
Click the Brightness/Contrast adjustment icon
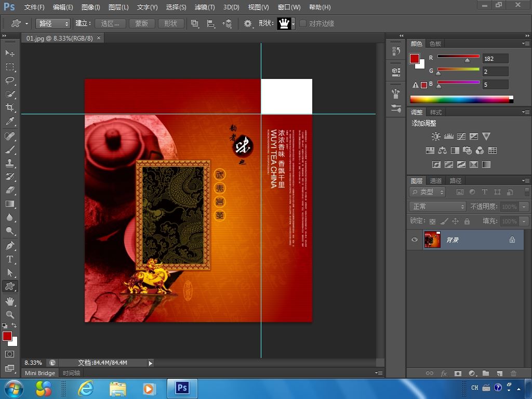(436, 137)
